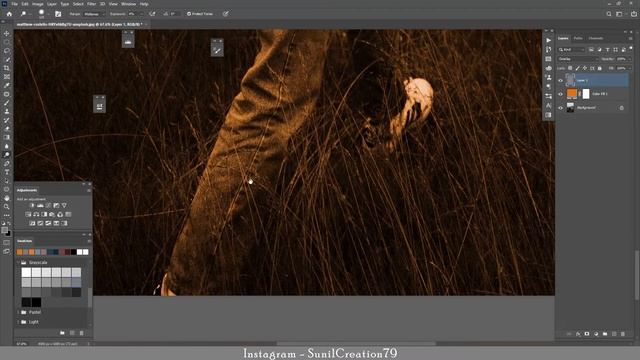The width and height of the screenshot is (640, 360).
Task: Open the Filter menu
Action: (x=91, y=4)
